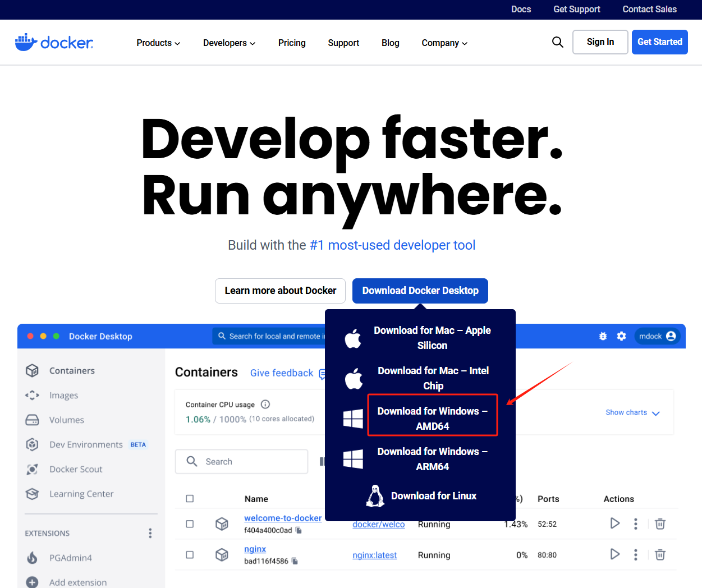Click the mdock user account badge
Screen dimensions: 702x588
[657, 336]
